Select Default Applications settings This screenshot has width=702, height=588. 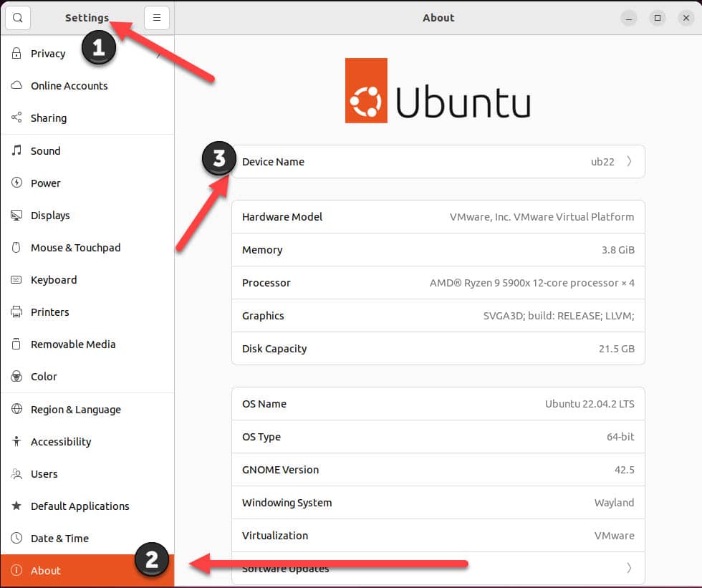(80, 506)
